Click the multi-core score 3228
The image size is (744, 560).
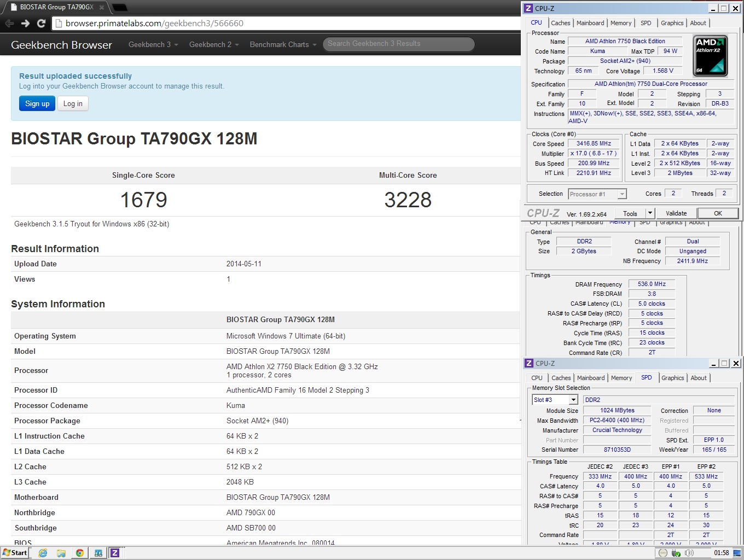click(x=408, y=200)
